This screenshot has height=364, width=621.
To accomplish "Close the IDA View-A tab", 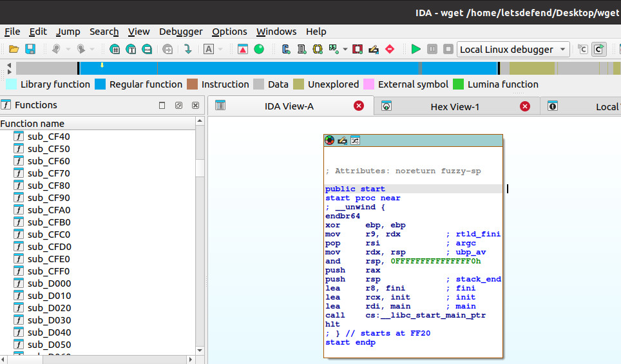I will coord(359,106).
